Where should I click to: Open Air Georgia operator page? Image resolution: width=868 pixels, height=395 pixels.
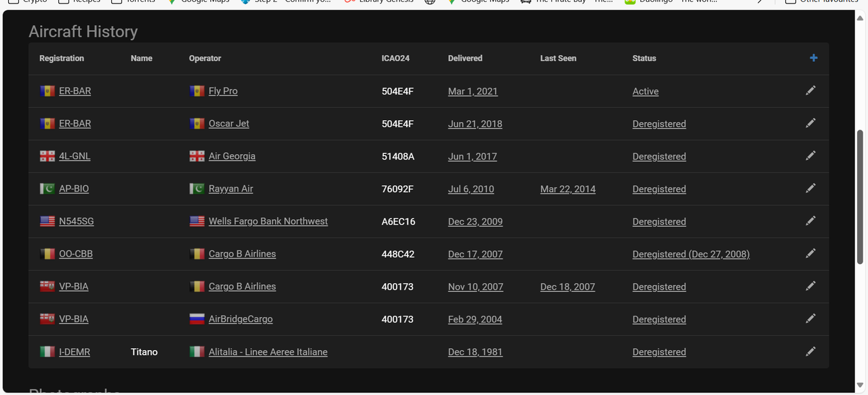pyautogui.click(x=232, y=156)
